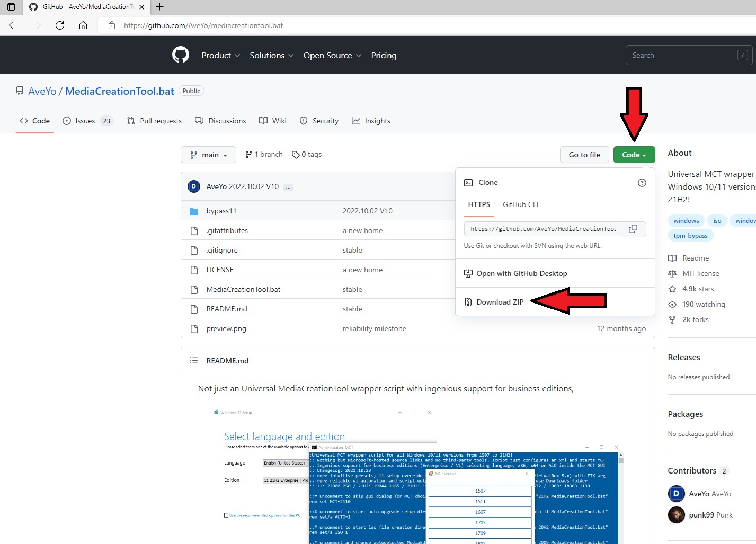Click the 4.9k stars entry
Image resolution: width=756 pixels, height=544 pixels.
(691, 289)
